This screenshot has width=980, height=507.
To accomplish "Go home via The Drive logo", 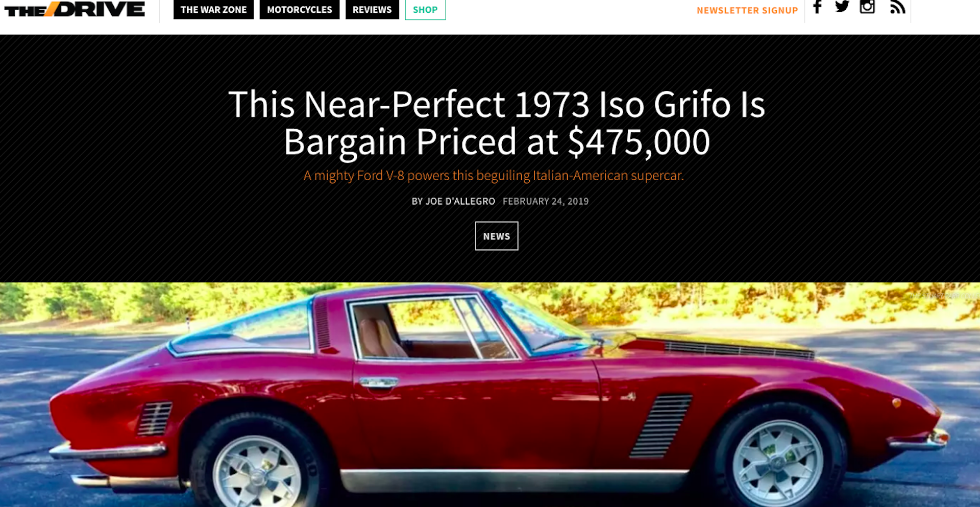I will pos(75,9).
